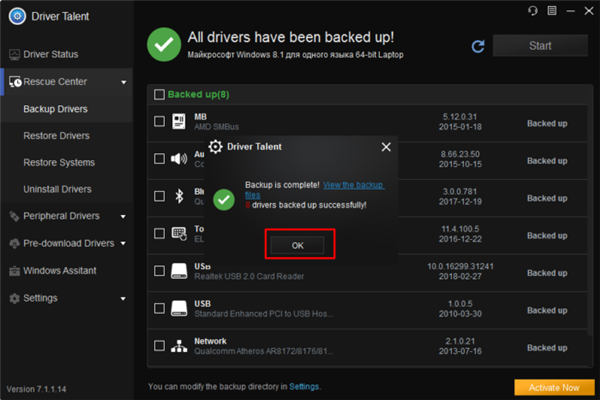Viewport: 600px width, 400px height.
Task: Click the Rescue Center clock icon
Action: tap(15, 82)
